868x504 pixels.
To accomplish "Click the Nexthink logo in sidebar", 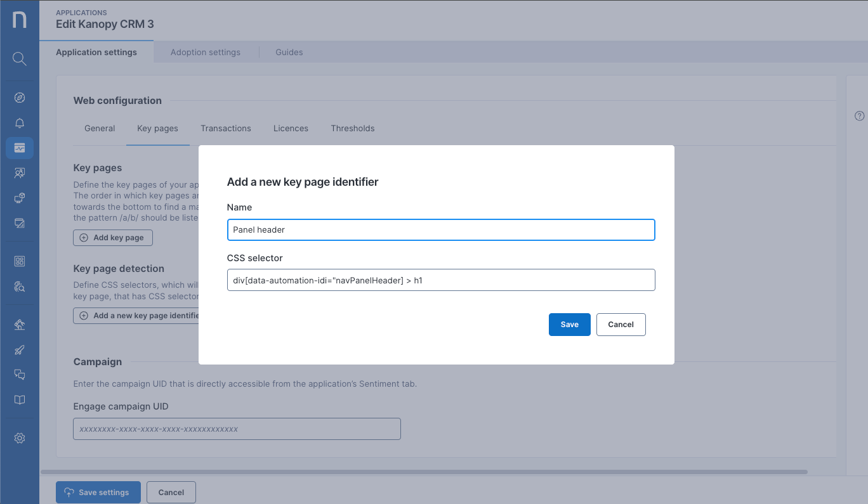I will [x=20, y=20].
